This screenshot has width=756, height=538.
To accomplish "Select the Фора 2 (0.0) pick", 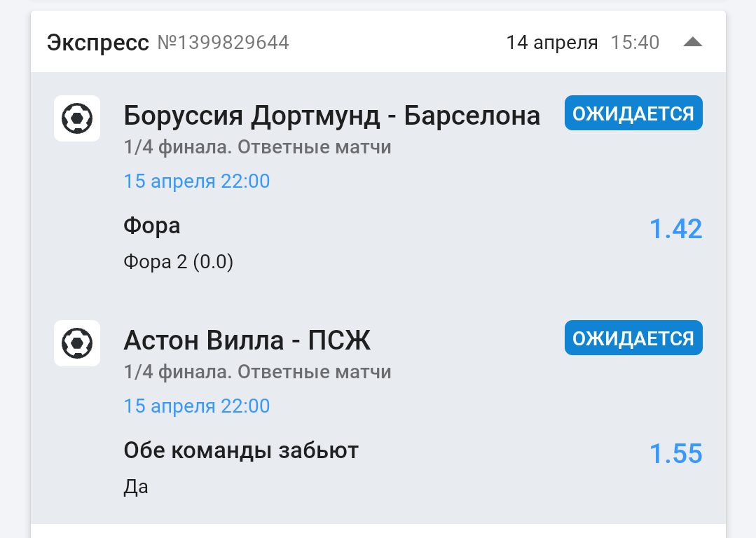I will click(x=179, y=262).
